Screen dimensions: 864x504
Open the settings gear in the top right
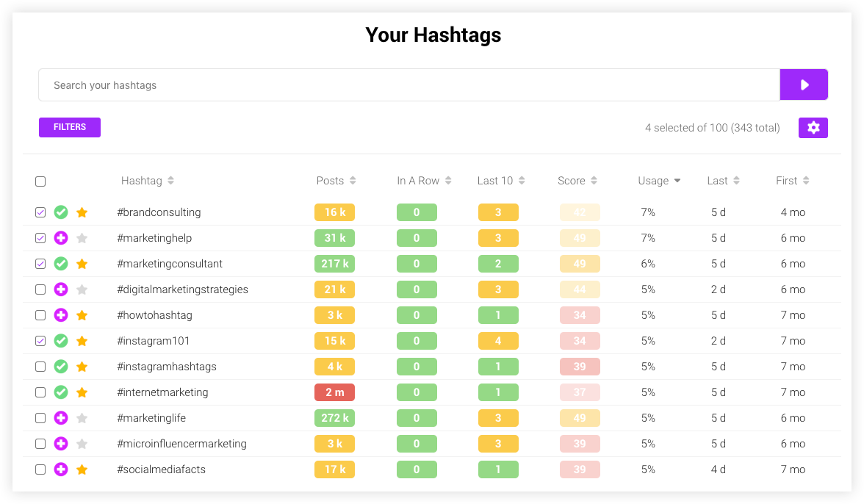coord(813,127)
